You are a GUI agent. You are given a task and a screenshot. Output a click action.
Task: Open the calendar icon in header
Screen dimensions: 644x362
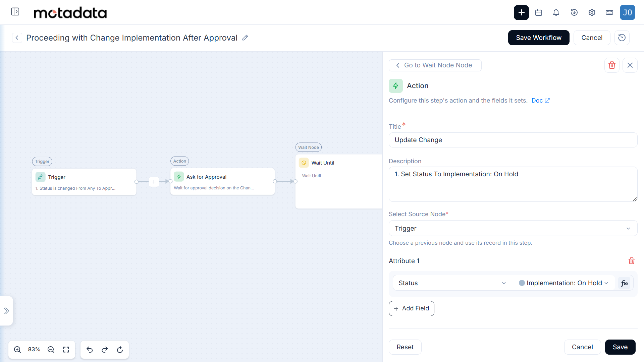pyautogui.click(x=539, y=12)
